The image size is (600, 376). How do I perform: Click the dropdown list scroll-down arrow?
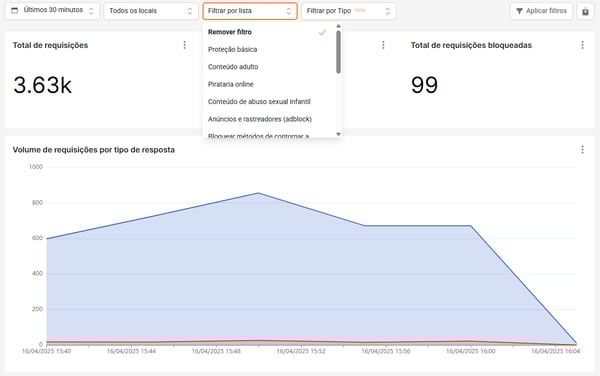click(338, 134)
